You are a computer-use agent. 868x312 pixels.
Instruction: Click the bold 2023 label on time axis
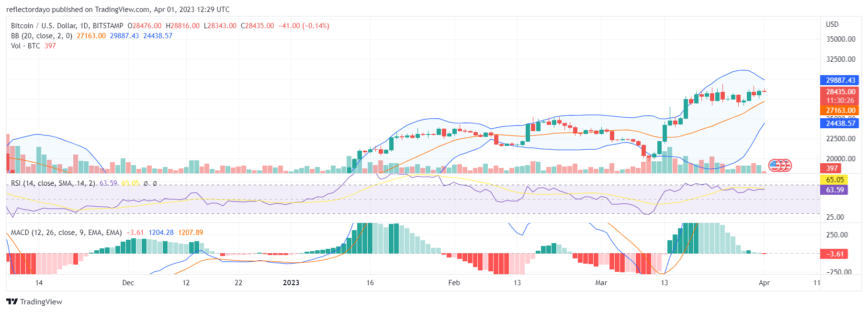click(291, 283)
